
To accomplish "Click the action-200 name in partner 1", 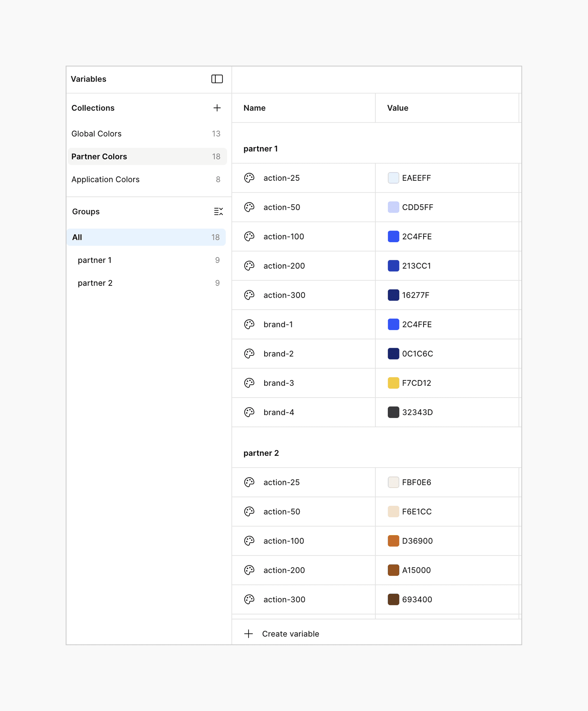I will pyautogui.click(x=284, y=266).
